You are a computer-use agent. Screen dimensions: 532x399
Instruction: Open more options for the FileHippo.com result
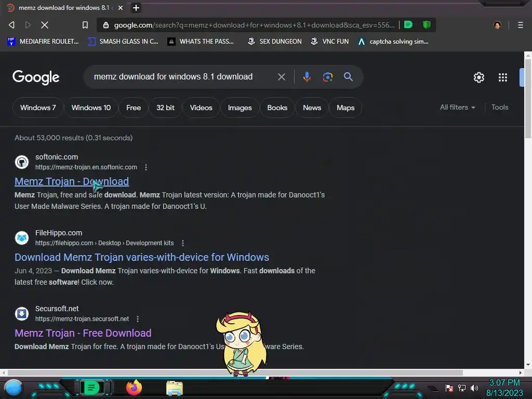pyautogui.click(x=182, y=243)
